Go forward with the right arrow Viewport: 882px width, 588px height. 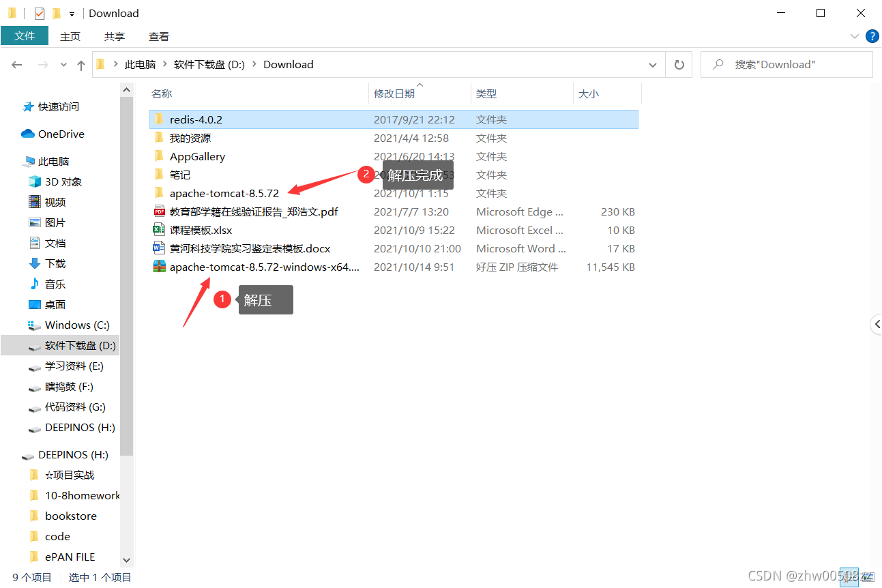click(43, 65)
